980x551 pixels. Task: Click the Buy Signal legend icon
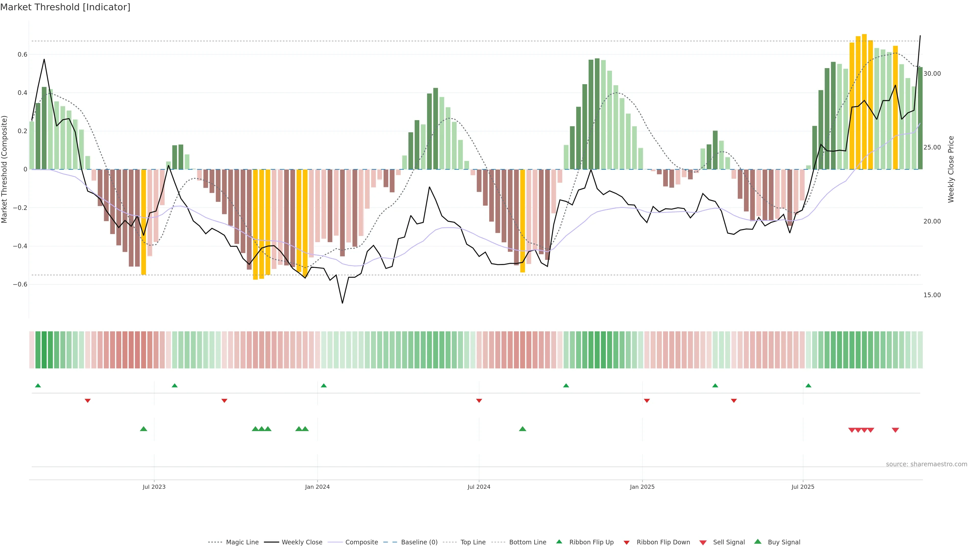point(758,542)
